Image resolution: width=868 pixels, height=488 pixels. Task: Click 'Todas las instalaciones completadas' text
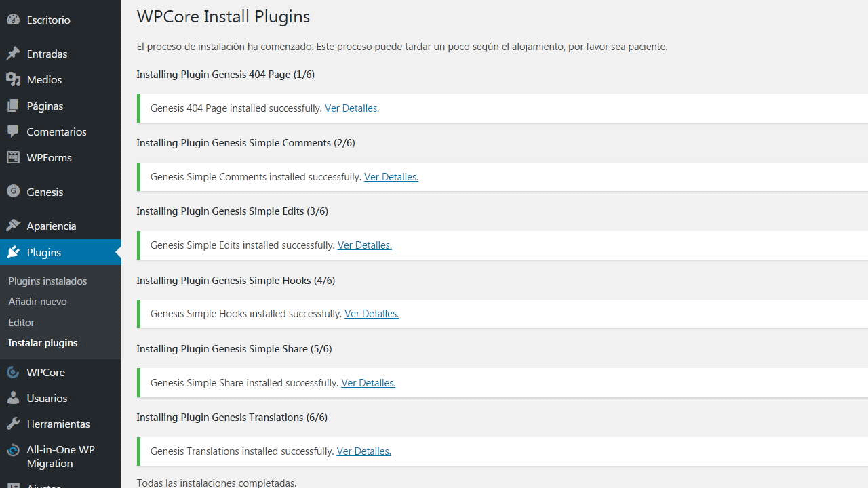click(216, 483)
